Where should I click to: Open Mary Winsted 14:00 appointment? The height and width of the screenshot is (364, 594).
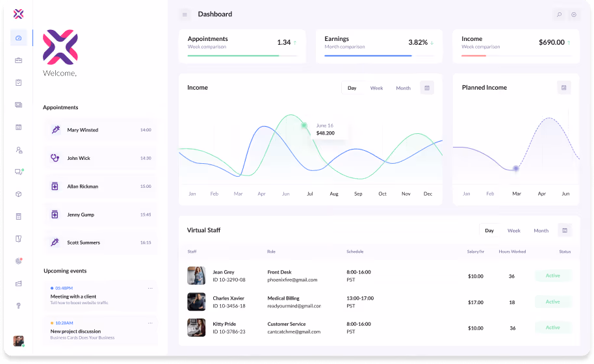pos(100,130)
